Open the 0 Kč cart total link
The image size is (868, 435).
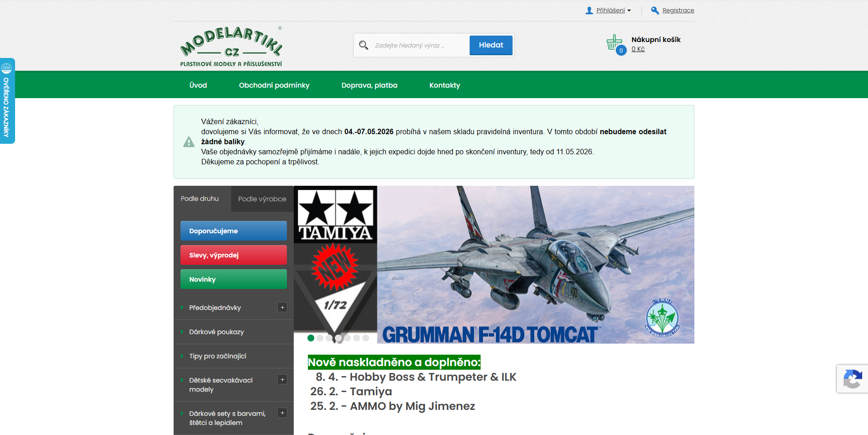click(x=638, y=49)
